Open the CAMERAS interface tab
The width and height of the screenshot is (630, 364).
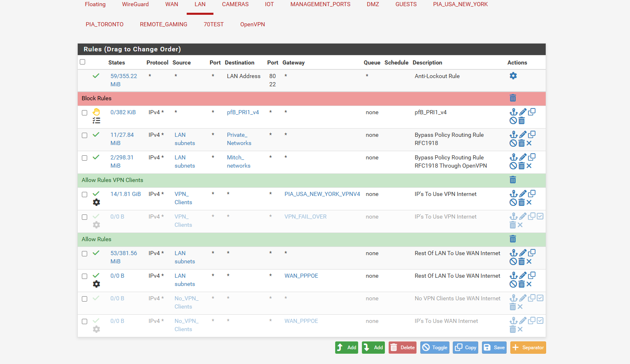(235, 4)
